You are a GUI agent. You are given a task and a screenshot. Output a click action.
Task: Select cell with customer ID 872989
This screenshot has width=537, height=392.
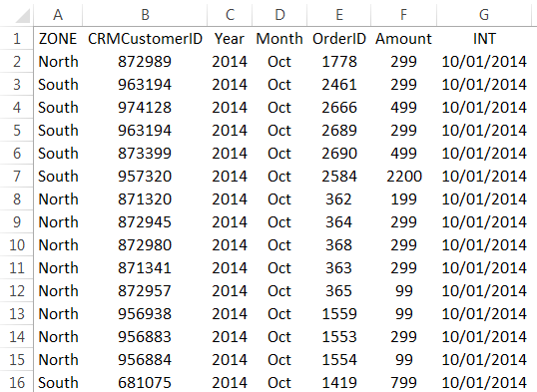(x=145, y=62)
